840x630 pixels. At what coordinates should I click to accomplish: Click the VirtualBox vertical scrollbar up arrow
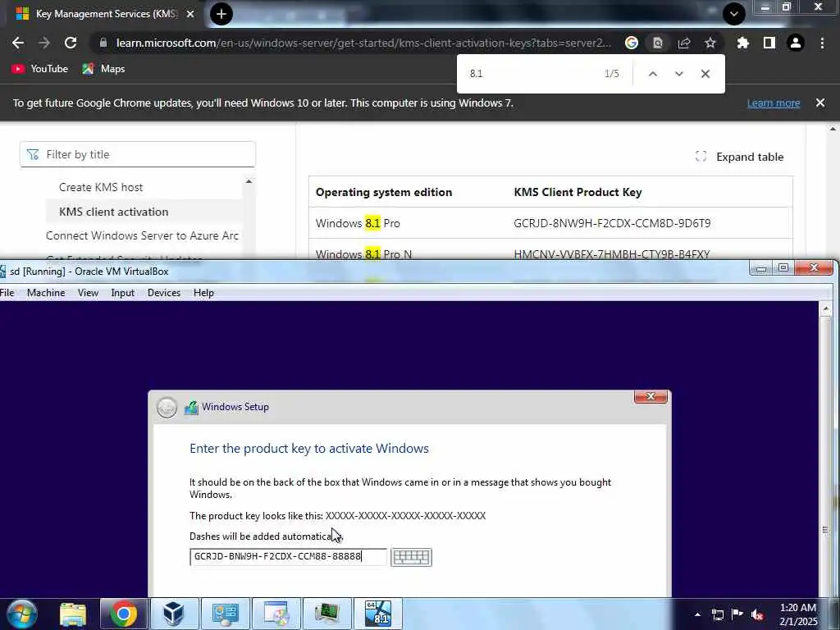tap(825, 308)
